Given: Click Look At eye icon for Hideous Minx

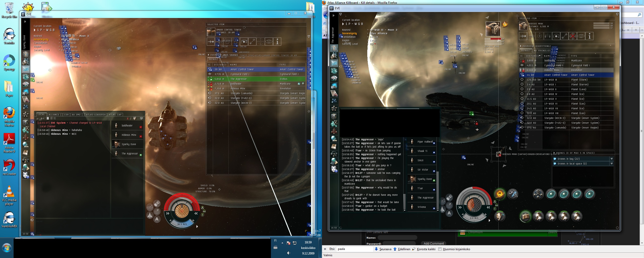Looking at the screenshot, I should point(581,36).
